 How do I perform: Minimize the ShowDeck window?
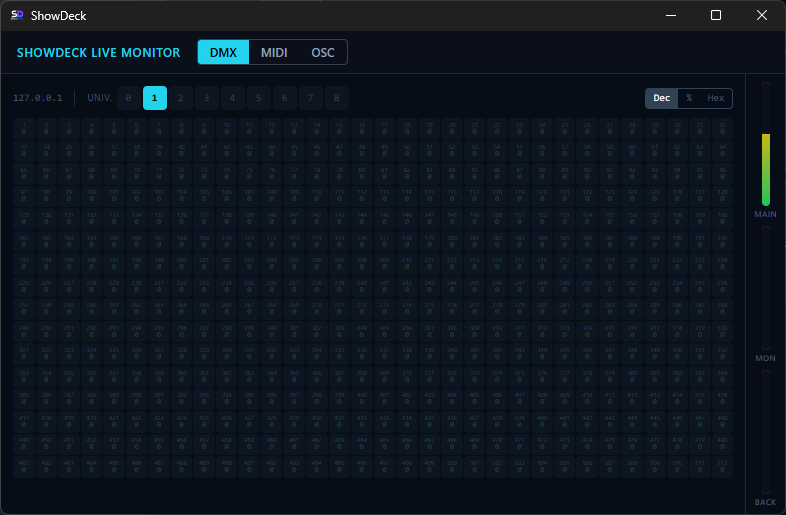pyautogui.click(x=671, y=16)
